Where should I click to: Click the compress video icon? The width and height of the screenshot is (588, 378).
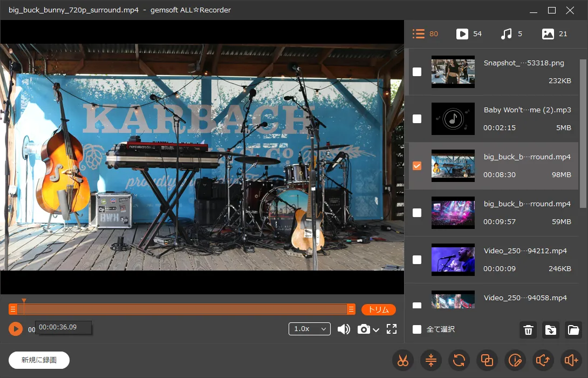tap(430, 361)
